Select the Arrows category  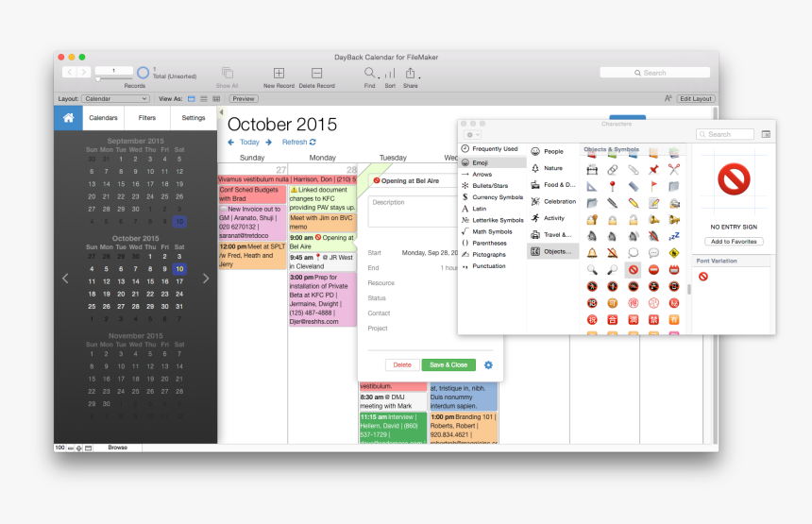click(x=494, y=175)
